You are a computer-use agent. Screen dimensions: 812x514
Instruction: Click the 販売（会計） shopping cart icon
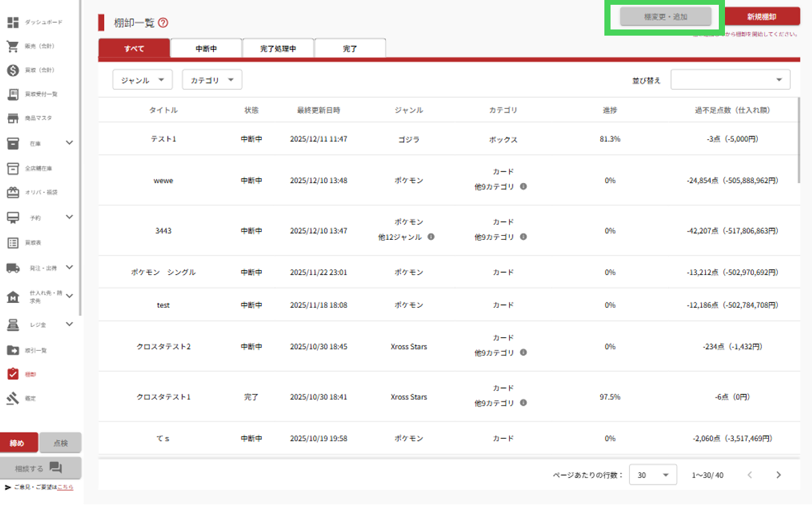coord(12,47)
